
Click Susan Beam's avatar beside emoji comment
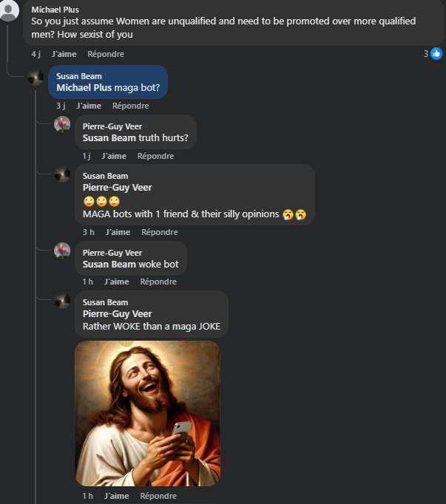(x=62, y=174)
